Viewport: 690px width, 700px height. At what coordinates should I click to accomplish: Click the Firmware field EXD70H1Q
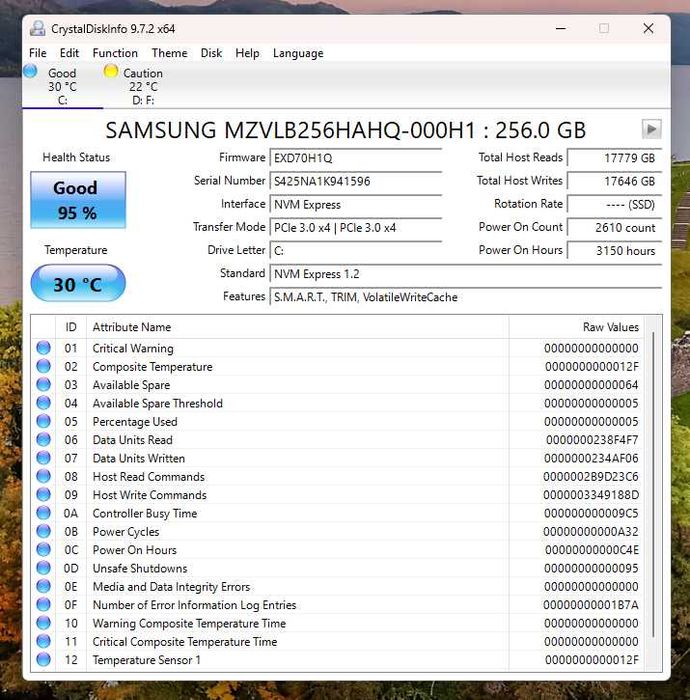point(356,158)
